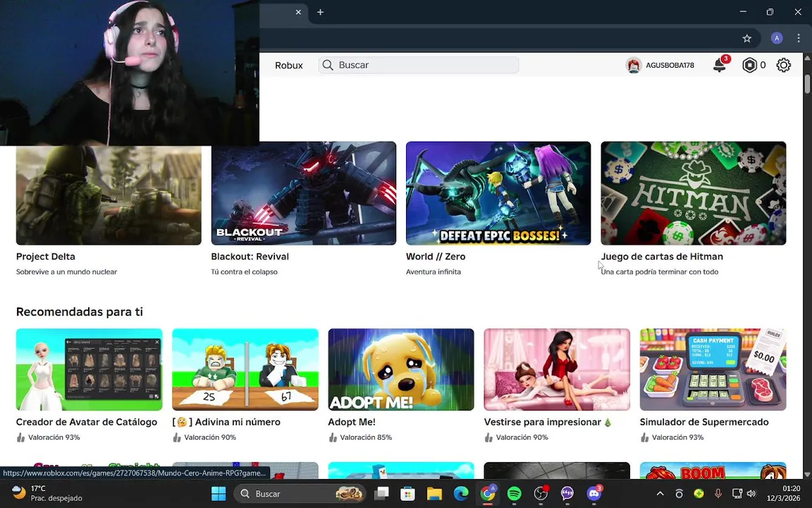Click the thumbs-up icon under Adopt Me!
The image size is (812, 508).
(x=333, y=437)
